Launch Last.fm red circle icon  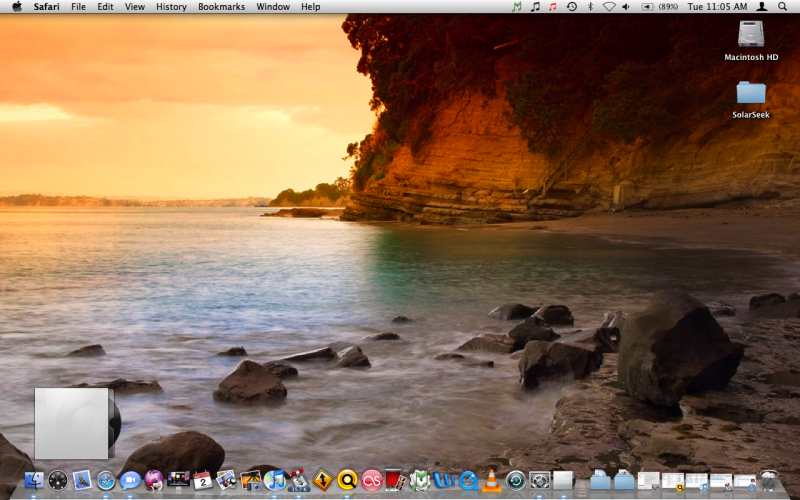click(x=372, y=480)
